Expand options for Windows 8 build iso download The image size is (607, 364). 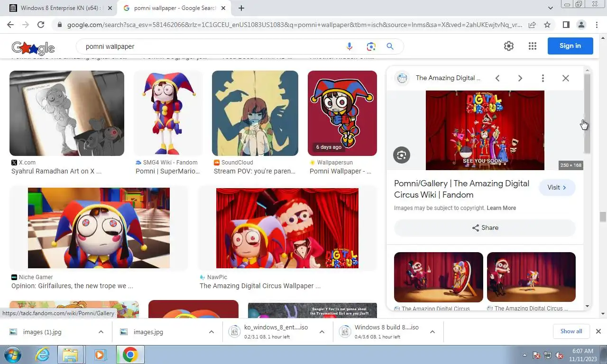[432, 332]
